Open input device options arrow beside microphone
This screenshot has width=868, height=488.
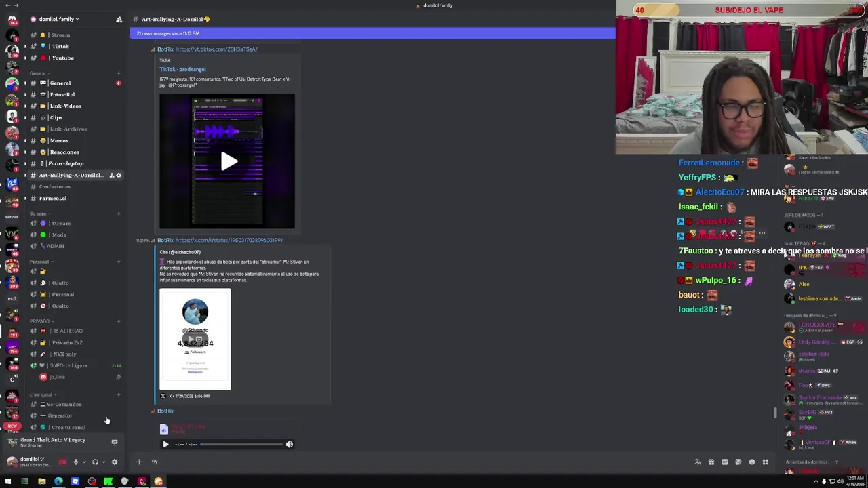tap(83, 462)
